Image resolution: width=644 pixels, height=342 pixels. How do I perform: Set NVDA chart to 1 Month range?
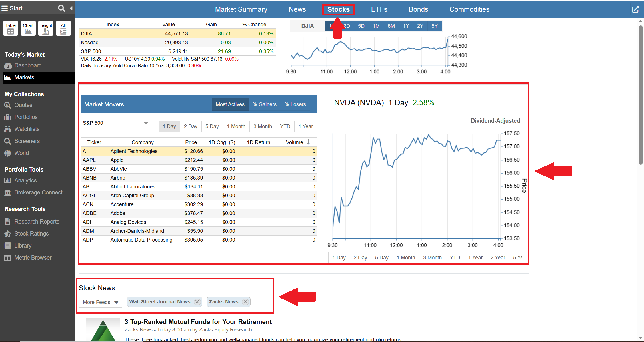click(x=406, y=258)
